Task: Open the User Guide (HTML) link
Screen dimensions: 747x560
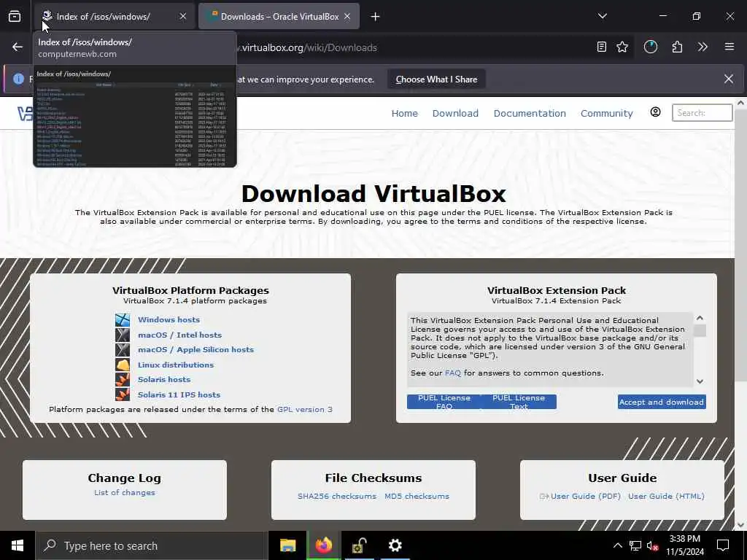Action: (666, 496)
